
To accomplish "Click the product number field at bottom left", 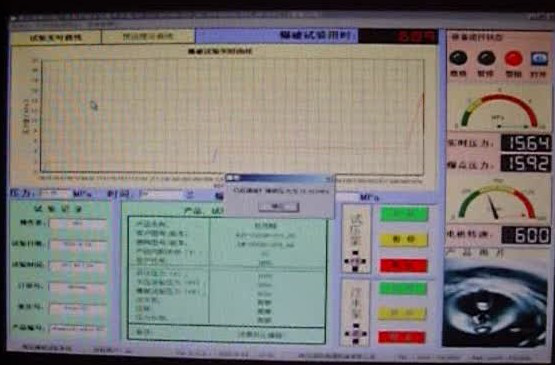I will (x=78, y=328).
